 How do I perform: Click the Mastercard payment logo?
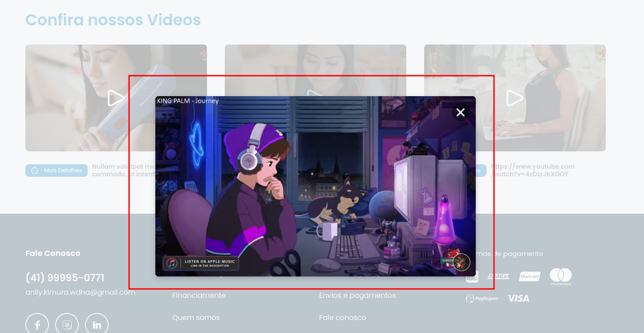click(561, 276)
